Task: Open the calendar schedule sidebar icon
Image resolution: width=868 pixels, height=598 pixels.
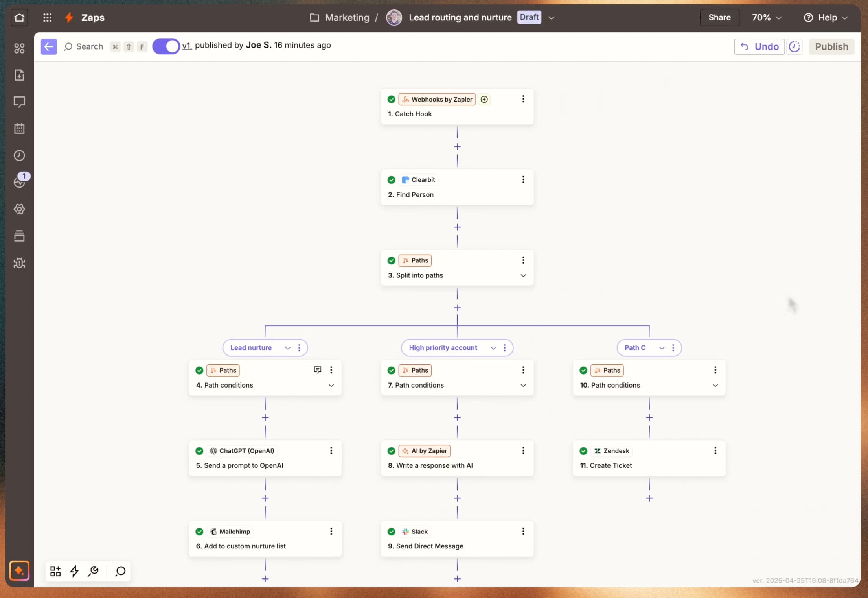Action: coord(19,129)
